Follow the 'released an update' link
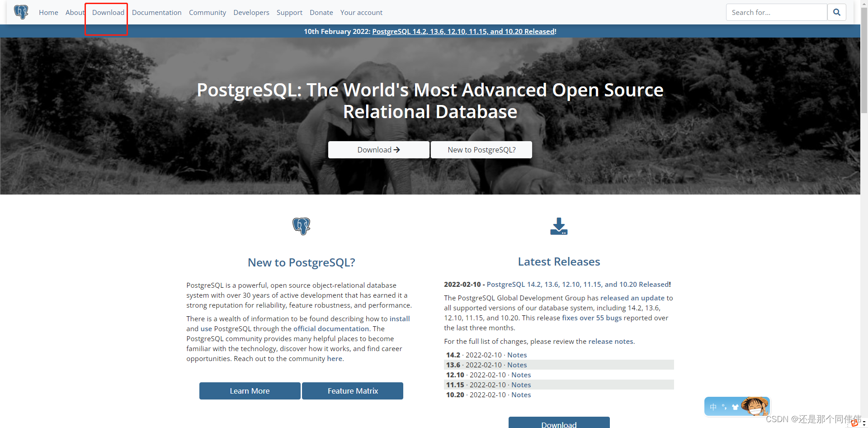 (x=632, y=298)
